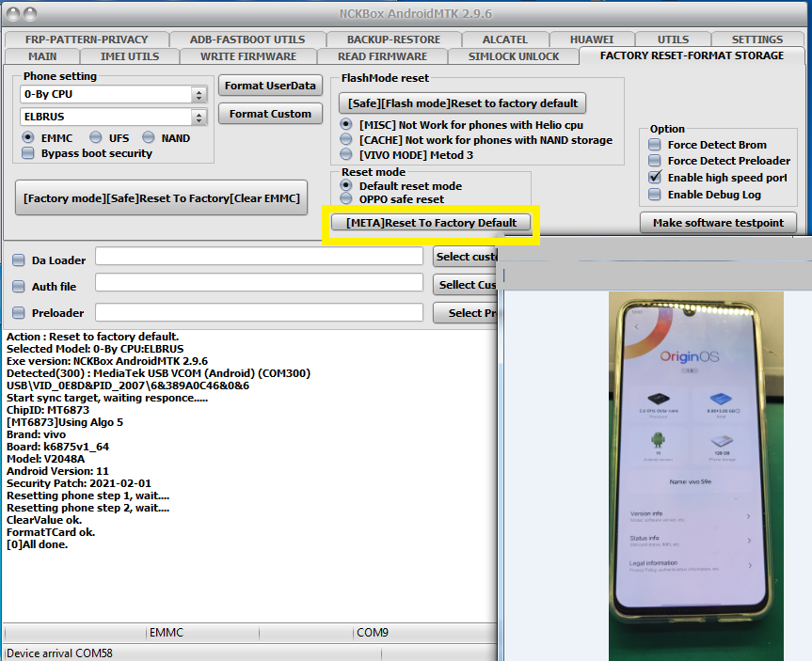Viewport: 812px width, 661px height.
Task: Open the SETTINGS tab
Action: tap(757, 39)
